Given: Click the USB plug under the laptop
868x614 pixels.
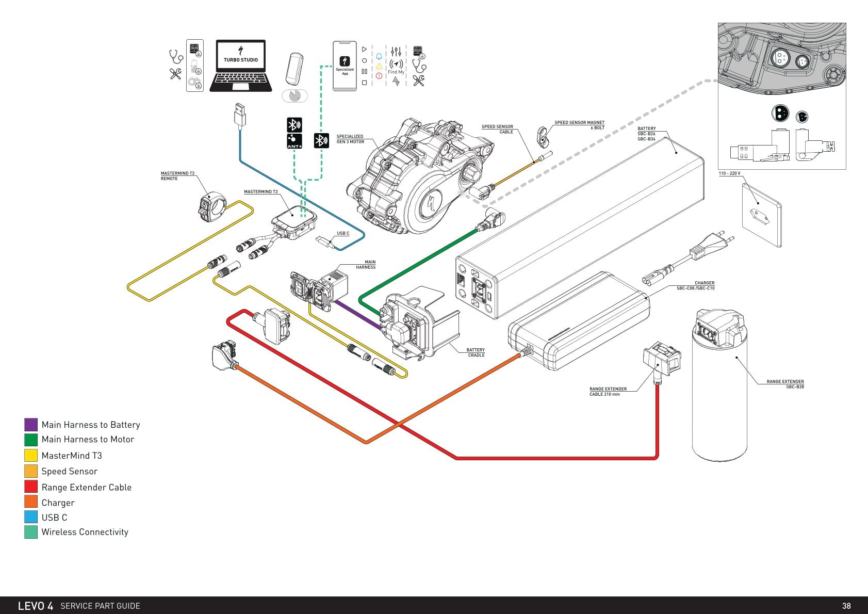Looking at the screenshot, I should coord(239,115).
